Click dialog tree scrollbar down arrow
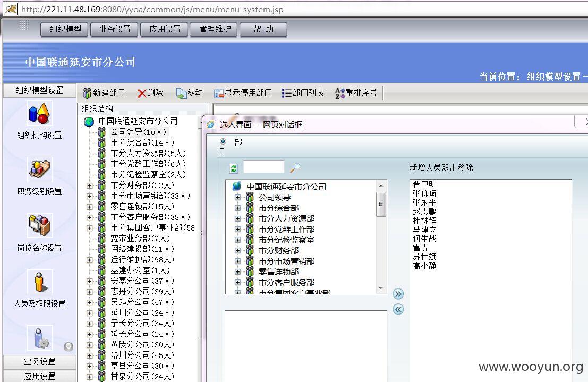This screenshot has height=382, width=588. click(x=381, y=288)
